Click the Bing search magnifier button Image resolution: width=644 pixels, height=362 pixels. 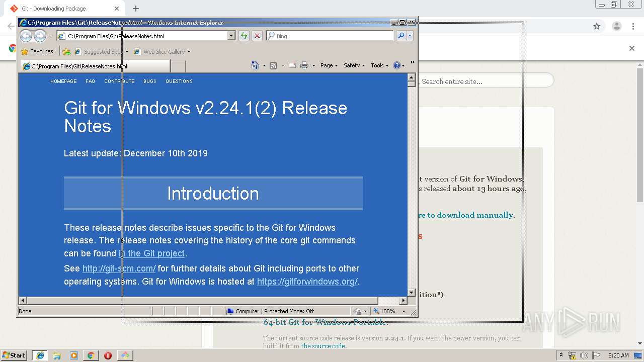coord(401,36)
